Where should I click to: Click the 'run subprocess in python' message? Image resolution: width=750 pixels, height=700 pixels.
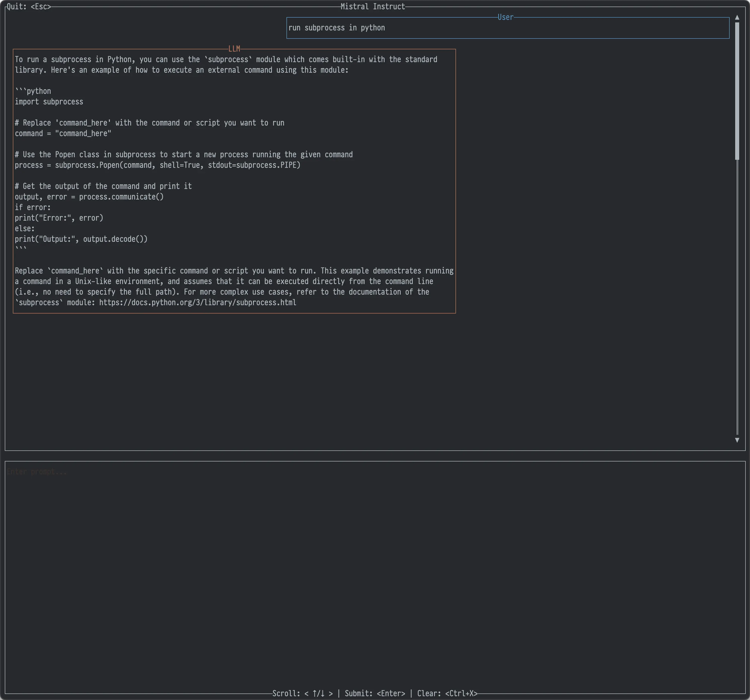pos(337,27)
